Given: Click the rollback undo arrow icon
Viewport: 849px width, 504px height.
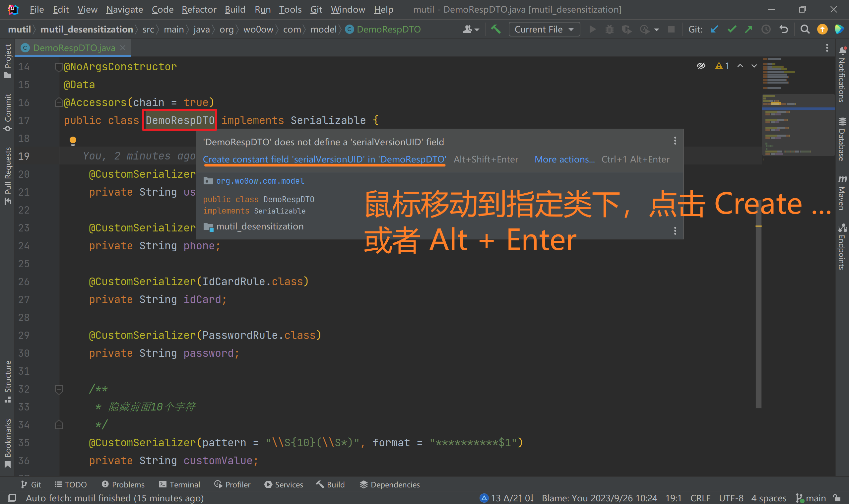Looking at the screenshot, I should coord(783,30).
